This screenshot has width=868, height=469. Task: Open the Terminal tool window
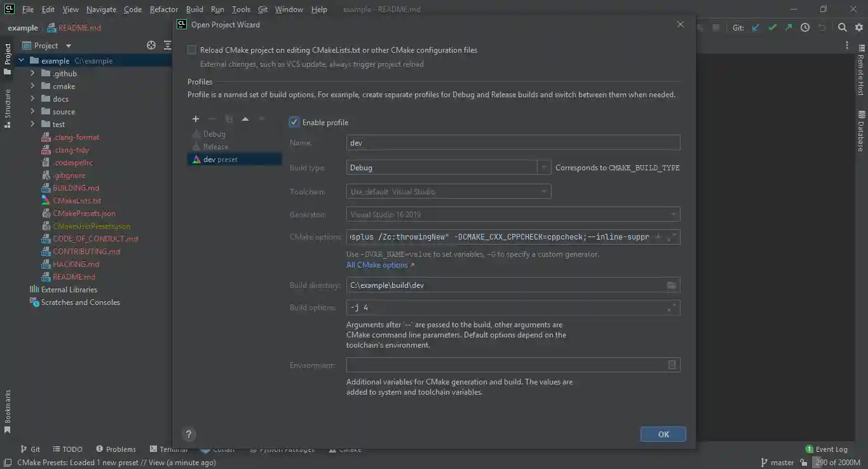168,449
